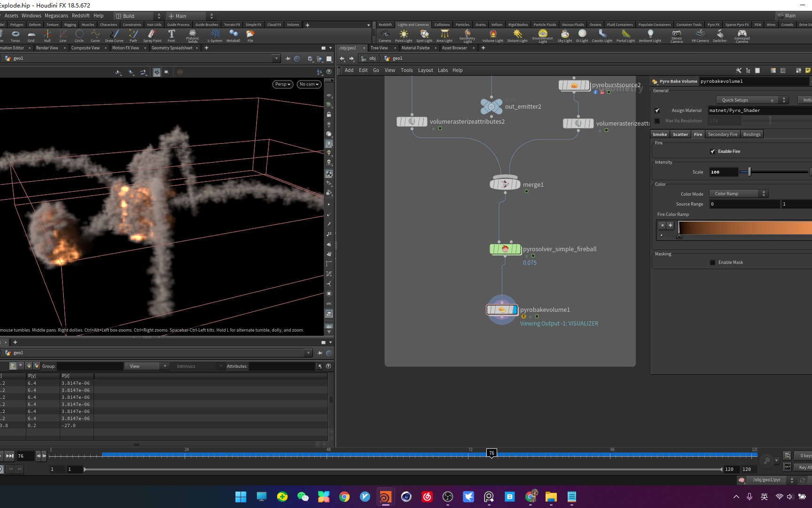The height and width of the screenshot is (508, 812).
Task: Switch to the Scatter tab
Action: (x=680, y=135)
